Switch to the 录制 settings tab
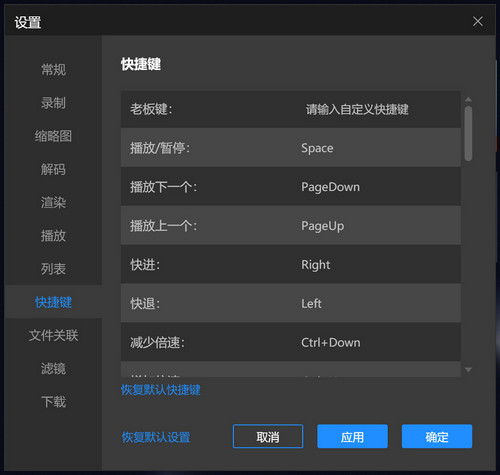Screen dimensions: 500x475 [x=53, y=103]
